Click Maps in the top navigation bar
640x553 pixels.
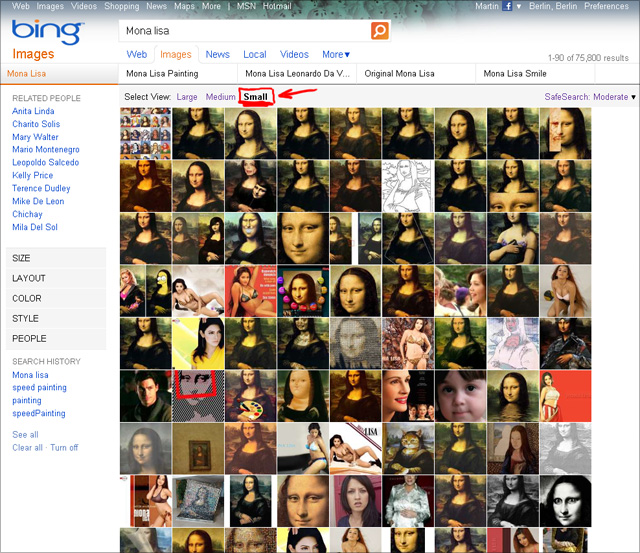coord(184,6)
